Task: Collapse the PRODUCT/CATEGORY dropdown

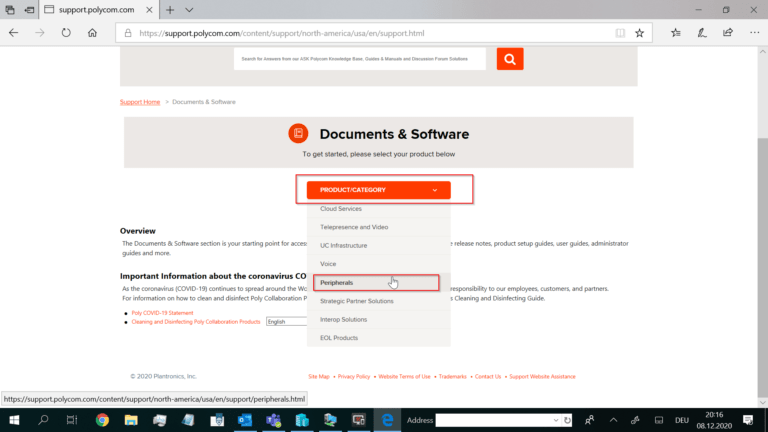Action: (379, 190)
